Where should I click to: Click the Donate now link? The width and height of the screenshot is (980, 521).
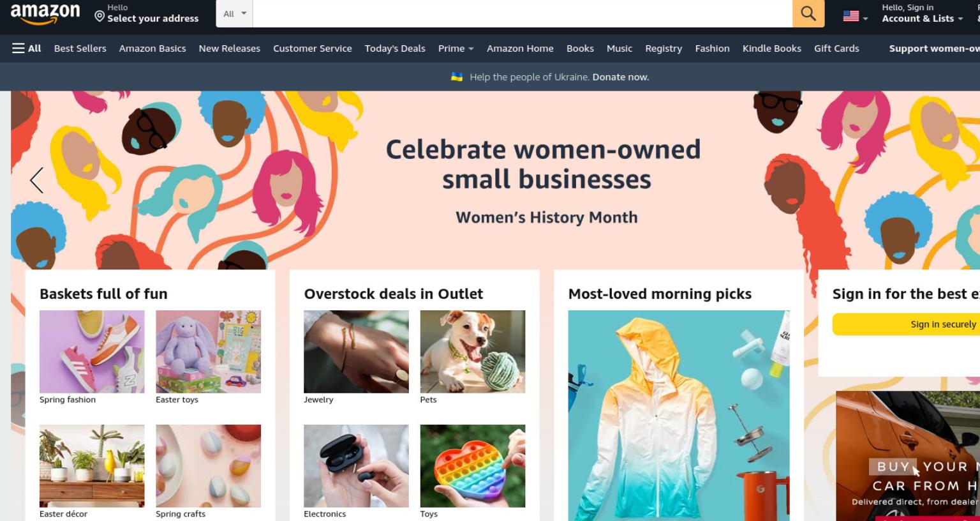click(x=620, y=77)
